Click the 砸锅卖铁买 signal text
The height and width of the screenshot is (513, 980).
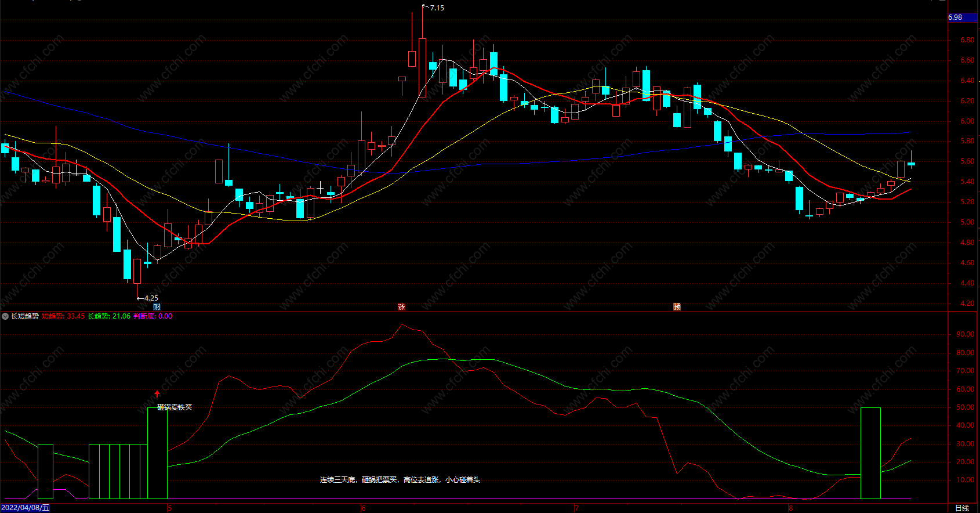[175, 407]
